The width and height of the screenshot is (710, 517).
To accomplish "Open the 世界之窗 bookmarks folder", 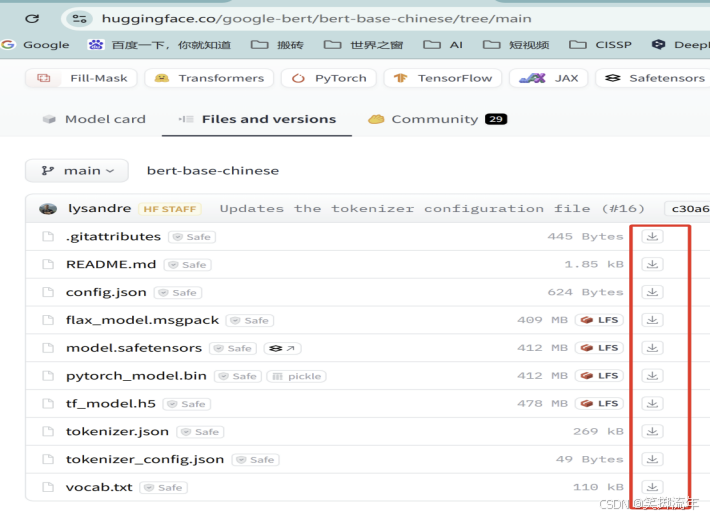I will tap(363, 45).
